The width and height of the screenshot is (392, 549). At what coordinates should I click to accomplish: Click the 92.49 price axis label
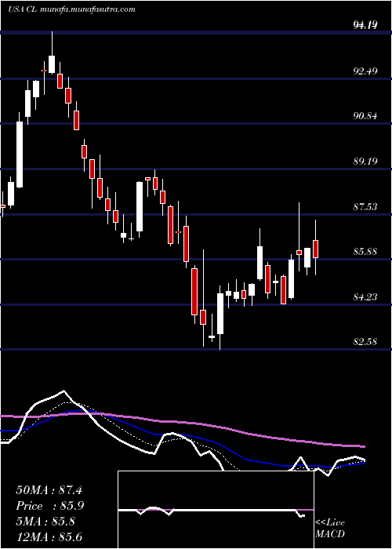click(365, 71)
